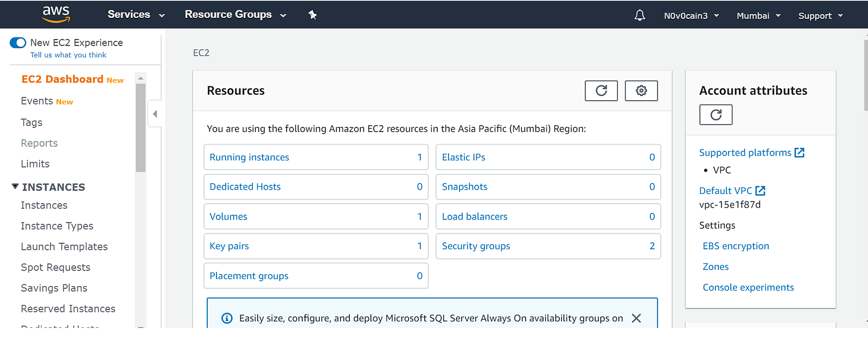Open Console experiments link
This screenshot has width=868, height=343.
(748, 287)
